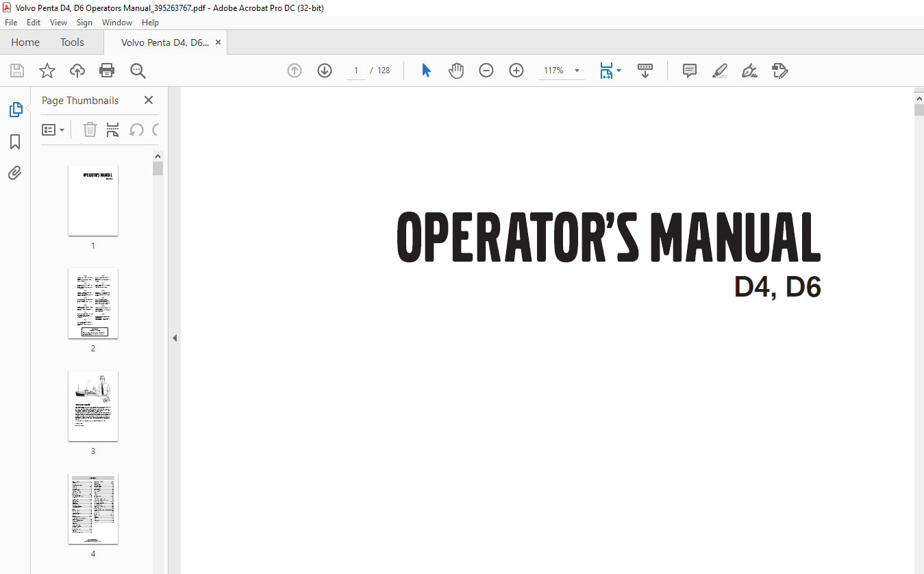
Task: Go to the previous page
Action: click(295, 71)
